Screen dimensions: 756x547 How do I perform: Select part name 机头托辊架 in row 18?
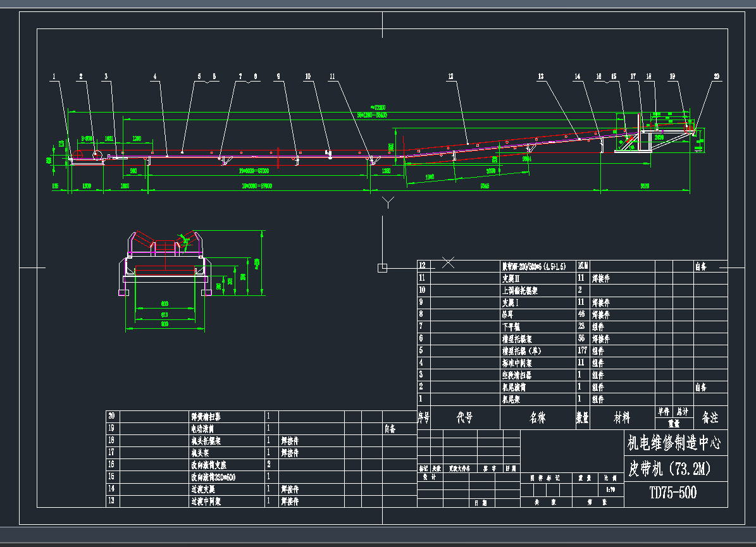coord(206,441)
